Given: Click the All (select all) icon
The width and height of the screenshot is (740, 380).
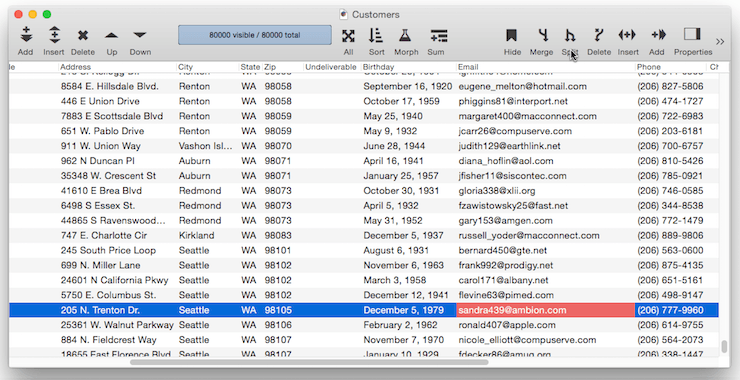Looking at the screenshot, I should click(348, 36).
